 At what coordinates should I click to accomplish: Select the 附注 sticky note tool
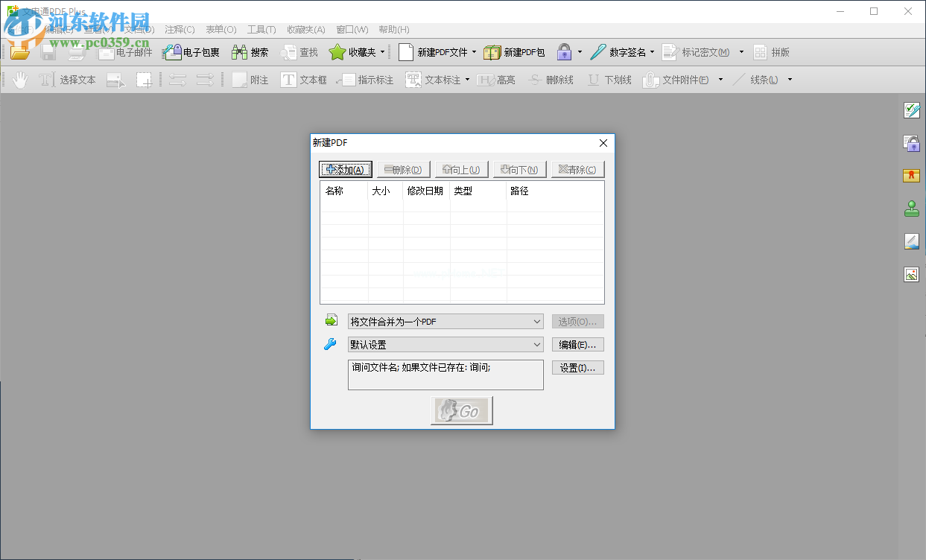(x=249, y=79)
